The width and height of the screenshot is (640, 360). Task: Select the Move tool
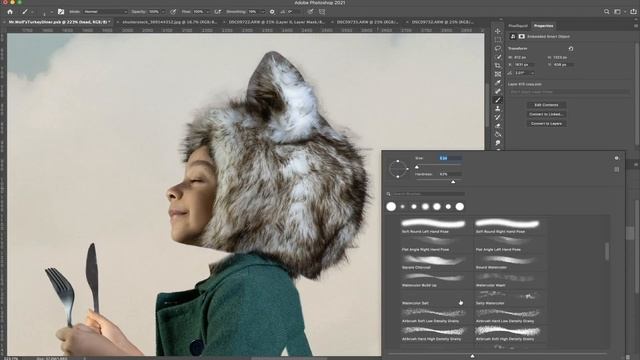coord(498,31)
